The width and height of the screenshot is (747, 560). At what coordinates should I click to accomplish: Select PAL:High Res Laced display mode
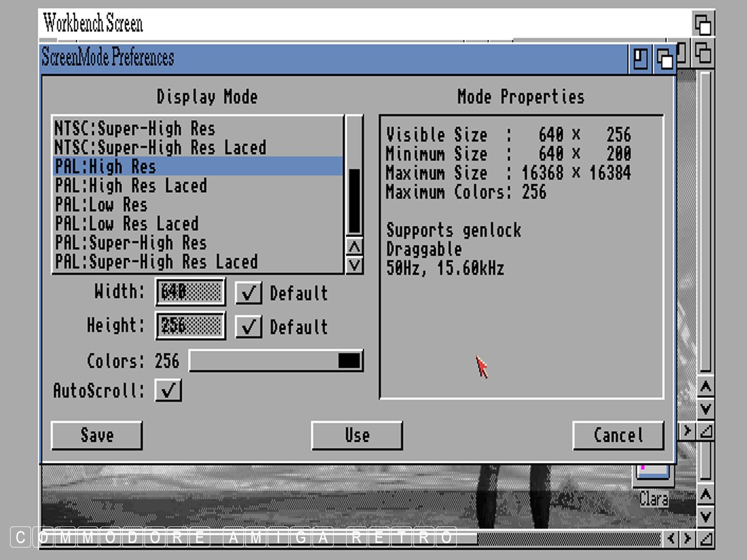131,185
